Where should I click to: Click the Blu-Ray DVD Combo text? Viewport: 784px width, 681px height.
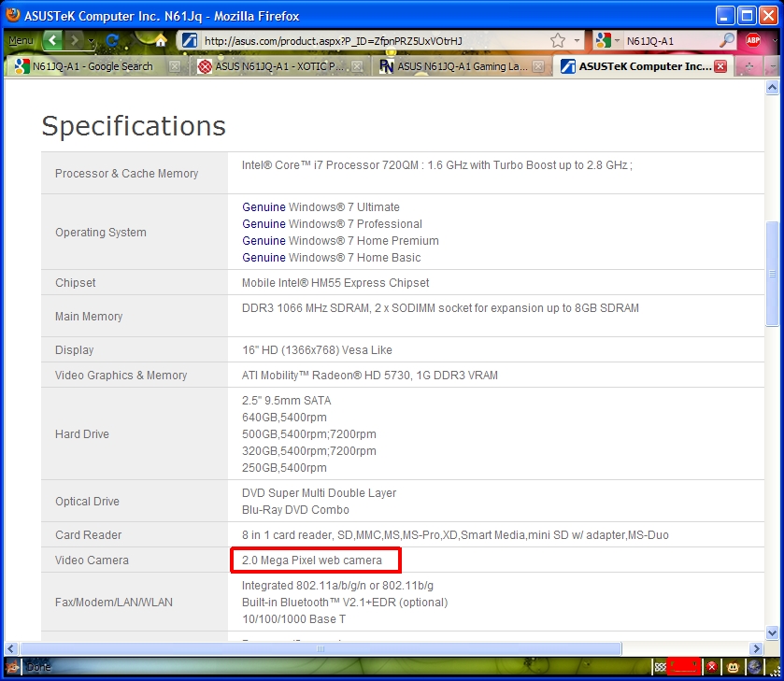click(295, 510)
